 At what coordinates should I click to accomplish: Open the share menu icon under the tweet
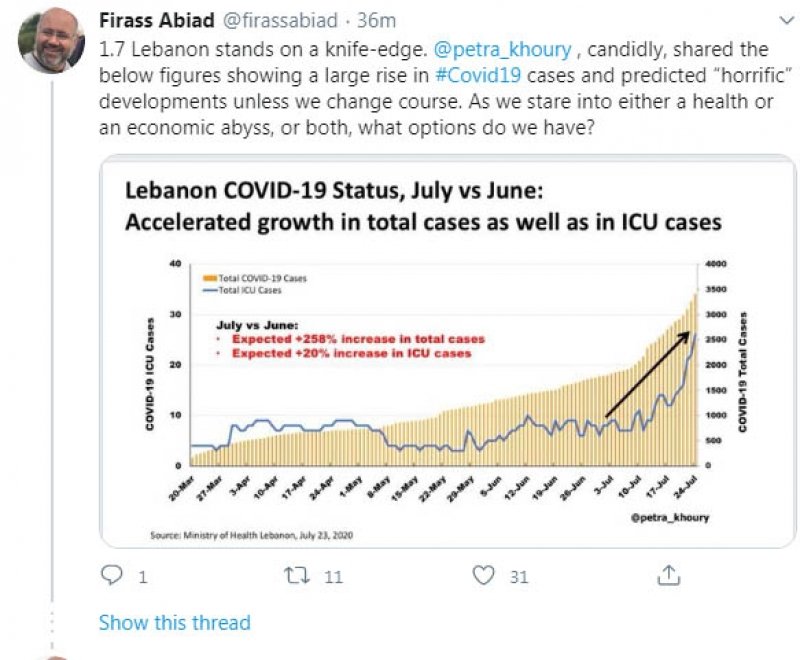tap(669, 574)
